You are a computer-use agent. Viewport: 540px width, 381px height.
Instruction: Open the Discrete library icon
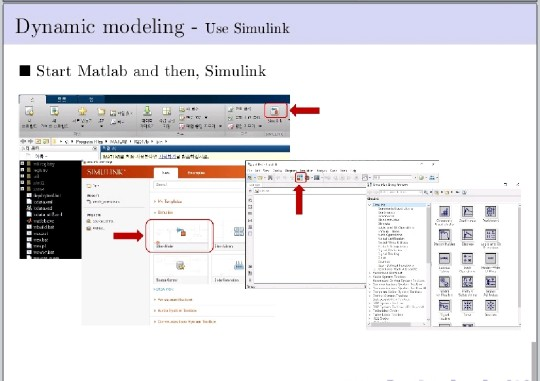467,235
